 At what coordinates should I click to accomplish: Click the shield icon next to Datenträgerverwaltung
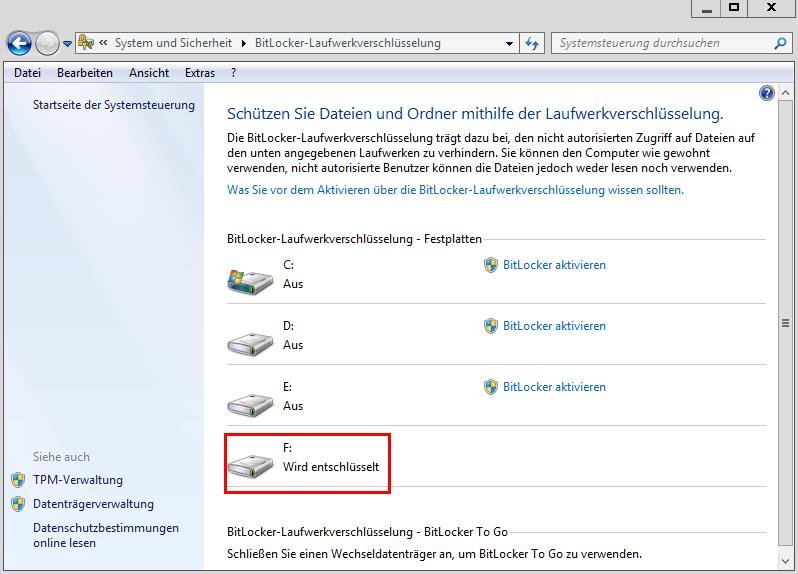[18, 503]
